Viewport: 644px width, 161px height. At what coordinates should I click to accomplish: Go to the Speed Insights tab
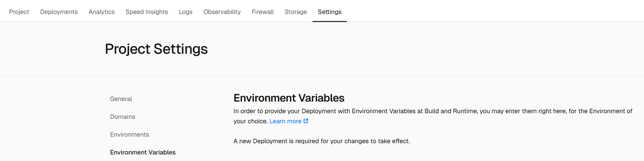147,12
